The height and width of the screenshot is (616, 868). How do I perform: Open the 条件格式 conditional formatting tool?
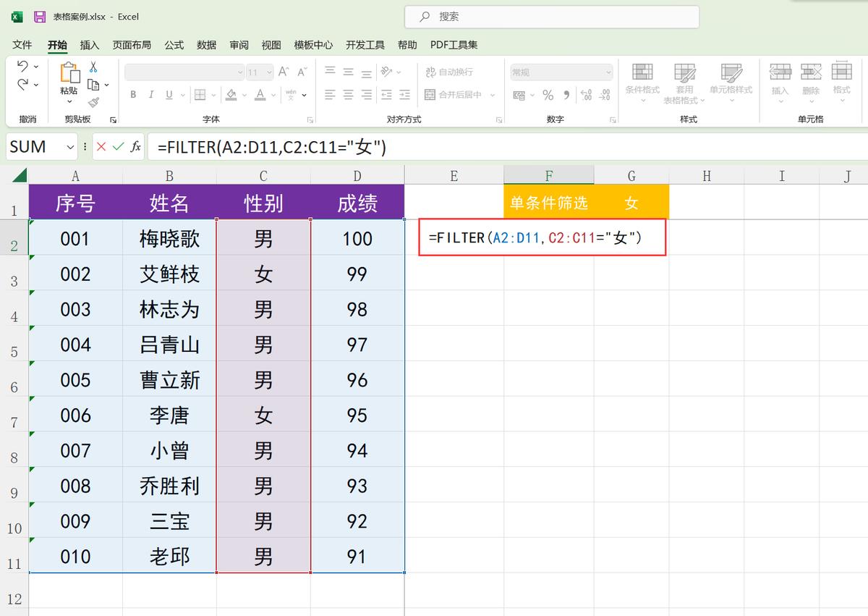tap(642, 81)
